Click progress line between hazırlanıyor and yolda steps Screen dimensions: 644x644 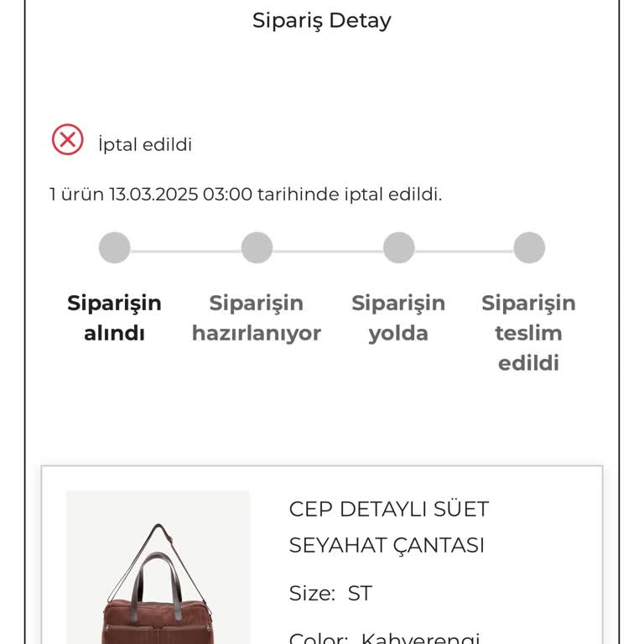pos(328,251)
